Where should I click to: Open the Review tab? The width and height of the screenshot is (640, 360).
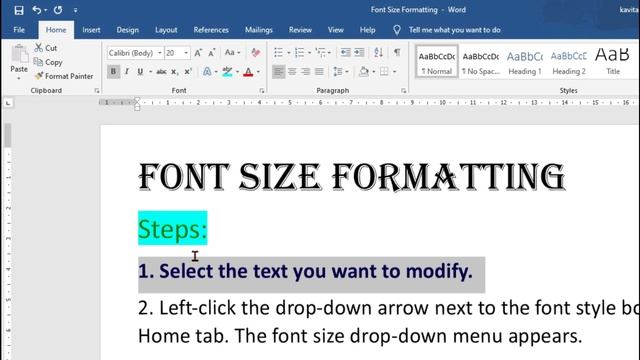pos(300,30)
